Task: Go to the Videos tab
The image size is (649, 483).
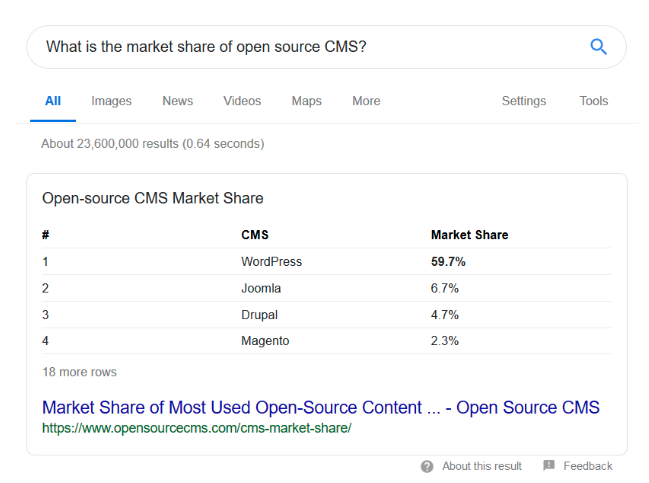Action: (242, 101)
